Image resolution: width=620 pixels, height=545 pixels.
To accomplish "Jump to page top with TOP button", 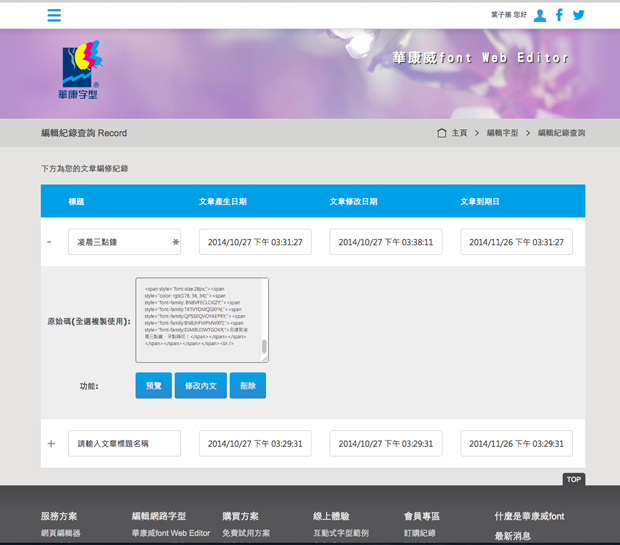I will pyautogui.click(x=573, y=479).
